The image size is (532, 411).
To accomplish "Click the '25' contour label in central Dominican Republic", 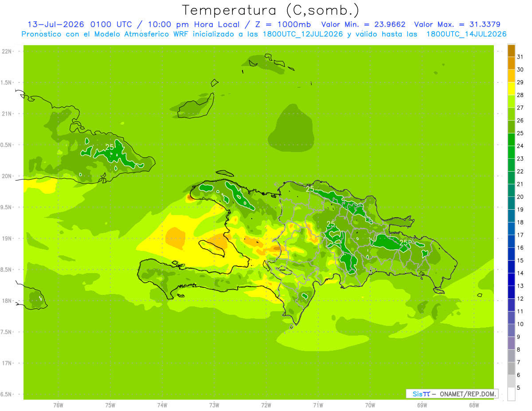I will [331, 223].
